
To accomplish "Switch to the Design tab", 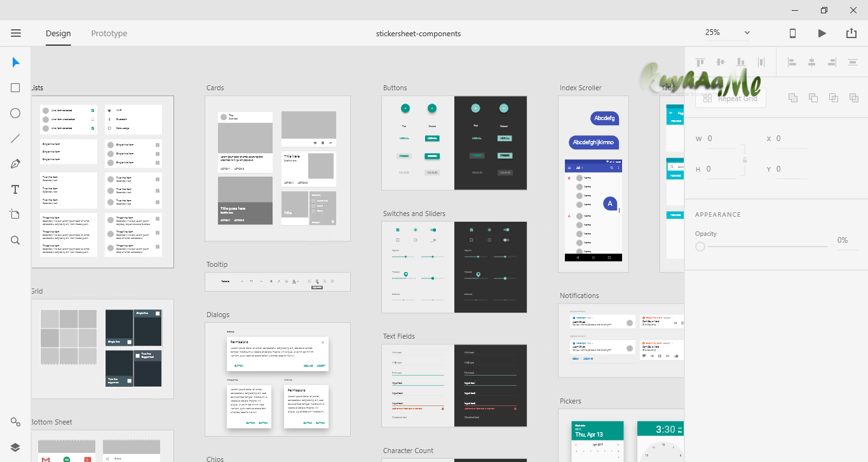I will pos(58,33).
